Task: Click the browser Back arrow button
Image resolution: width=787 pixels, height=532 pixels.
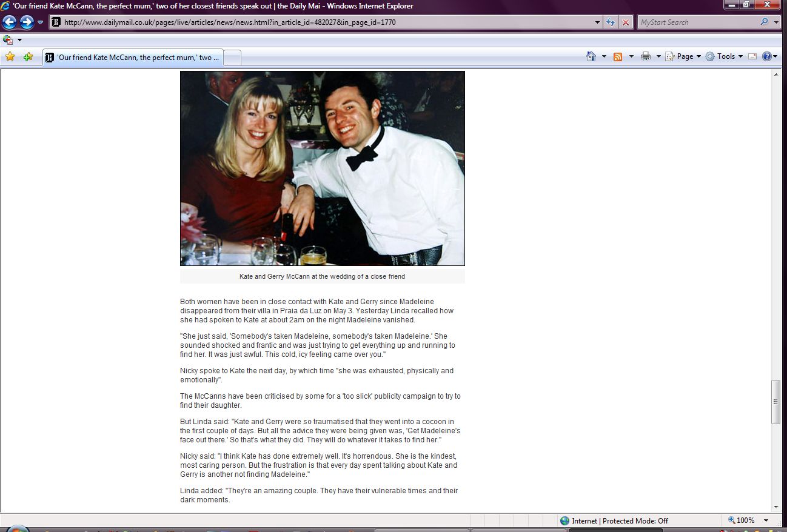Action: tap(9, 22)
